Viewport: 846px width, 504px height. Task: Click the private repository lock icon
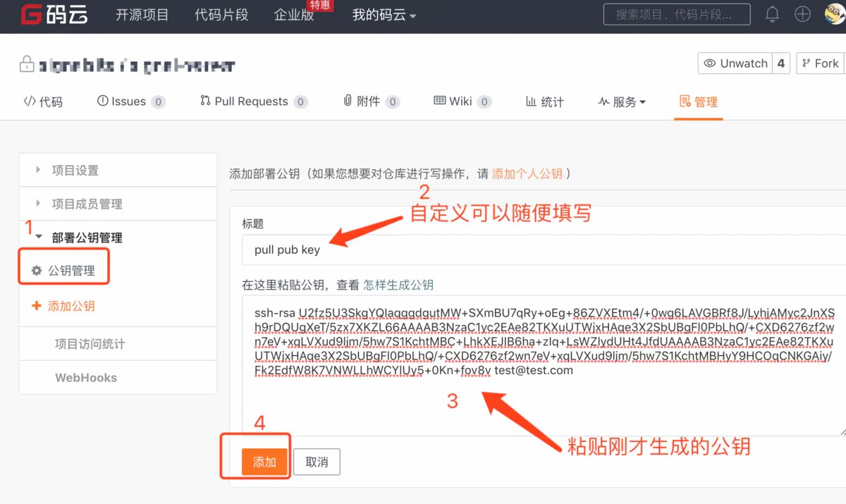point(27,65)
